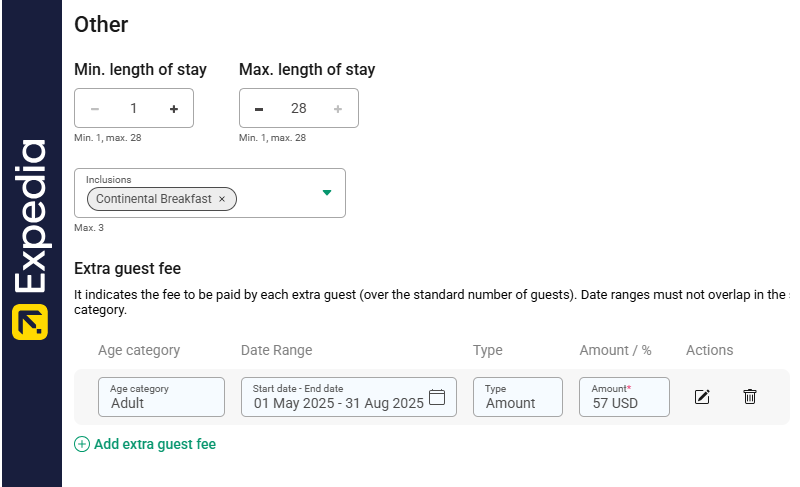Click the max length of stay value 28
The width and height of the screenshot is (800, 487).
tap(298, 109)
